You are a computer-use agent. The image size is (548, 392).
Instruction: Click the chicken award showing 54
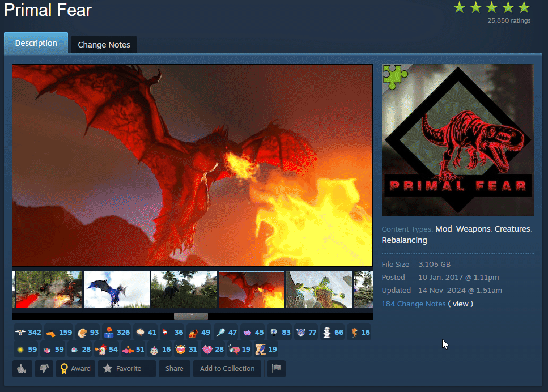107,349
